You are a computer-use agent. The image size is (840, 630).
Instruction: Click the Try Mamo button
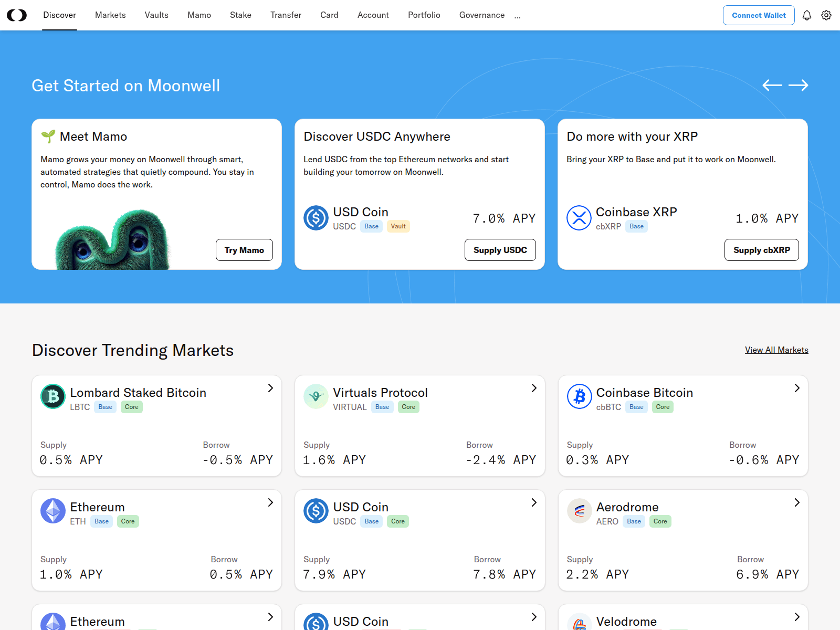tap(244, 250)
